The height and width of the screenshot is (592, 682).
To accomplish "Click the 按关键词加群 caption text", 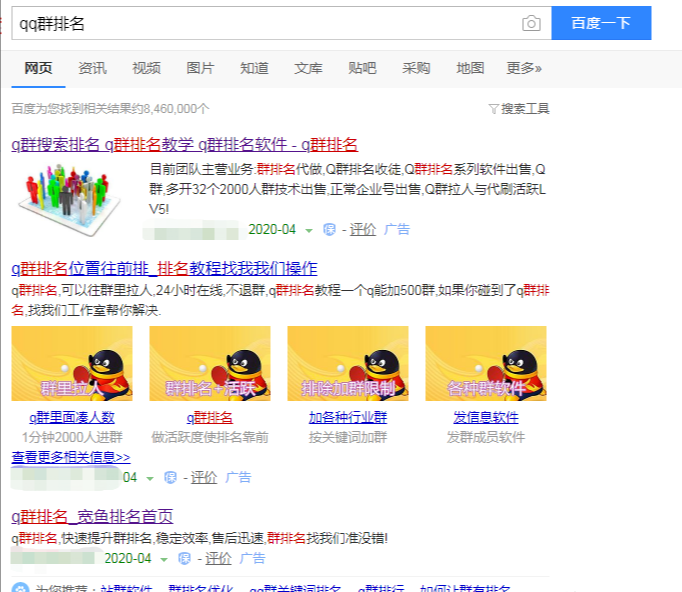I will tap(348, 437).
